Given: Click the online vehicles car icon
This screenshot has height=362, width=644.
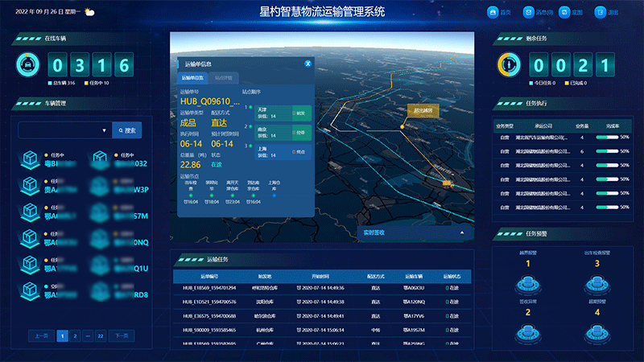Looking at the screenshot, I should point(27,64).
